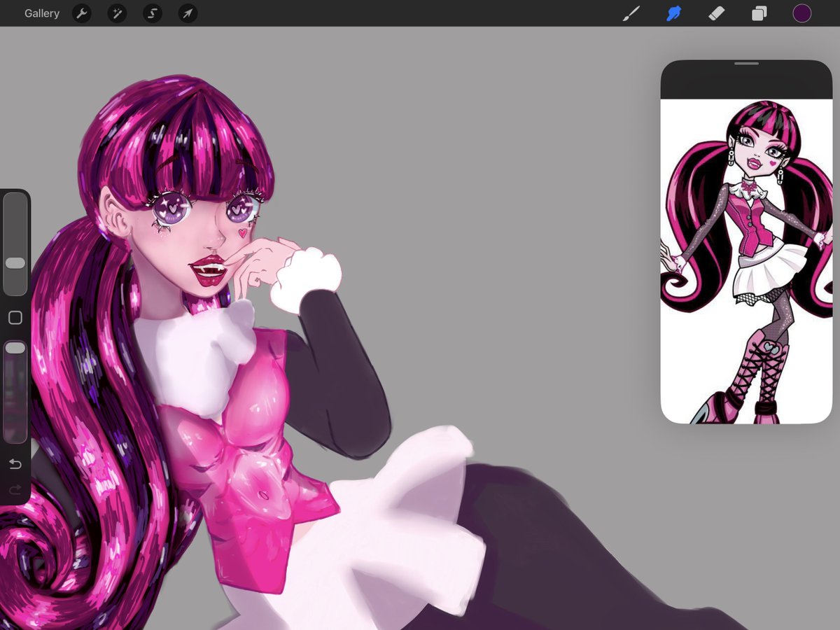Tap the reference window grab handle

click(x=746, y=63)
